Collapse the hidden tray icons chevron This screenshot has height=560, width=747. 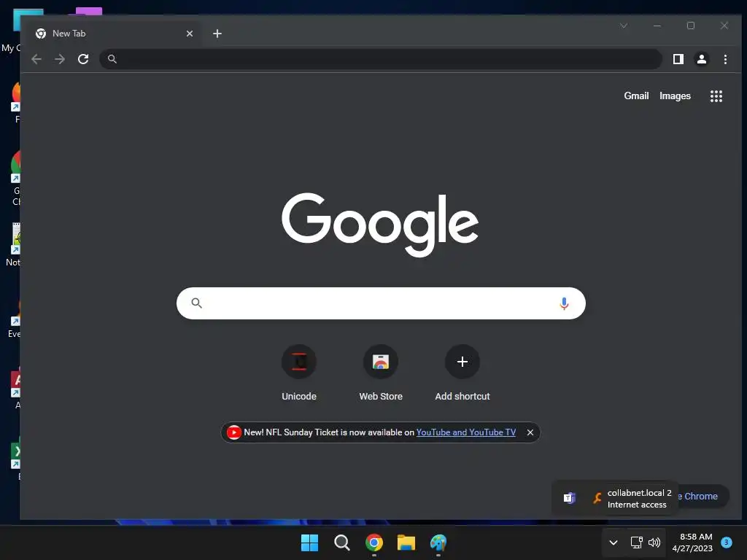coord(614,542)
